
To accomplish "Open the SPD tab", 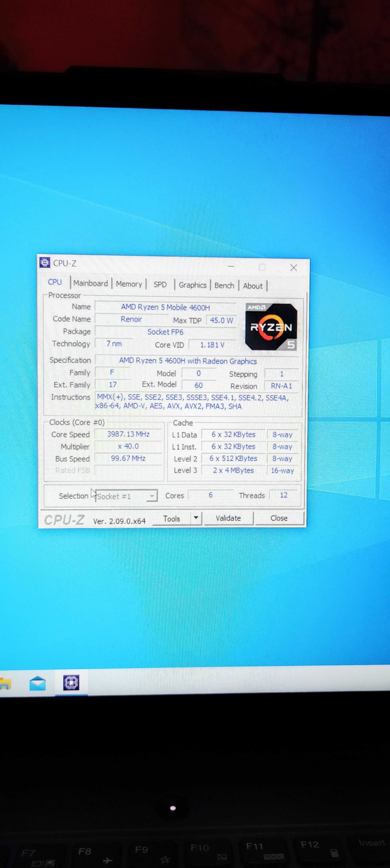I will point(160,284).
